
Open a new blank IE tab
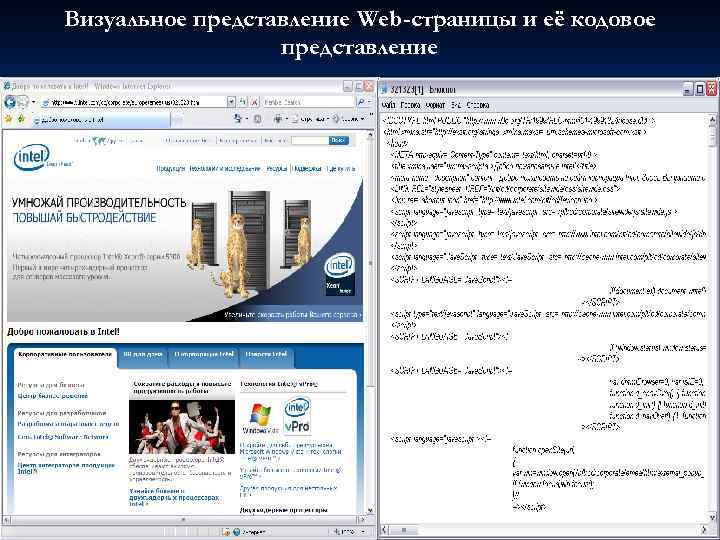(177, 121)
